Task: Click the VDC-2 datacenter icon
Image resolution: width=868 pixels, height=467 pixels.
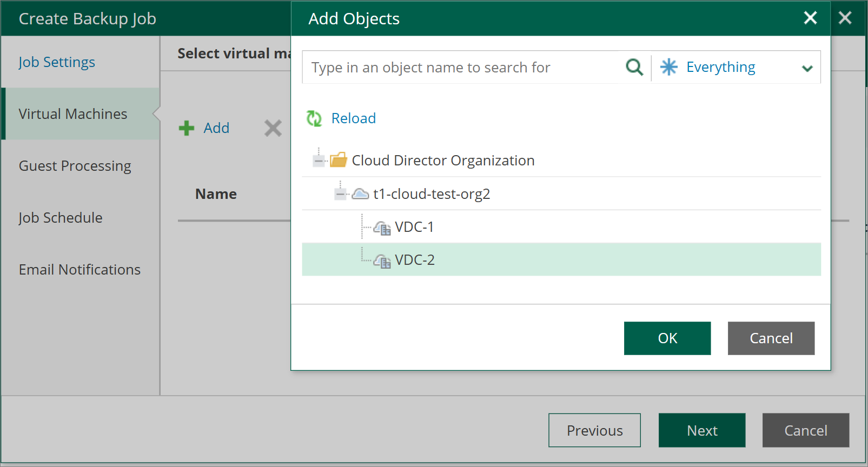Action: tap(382, 261)
